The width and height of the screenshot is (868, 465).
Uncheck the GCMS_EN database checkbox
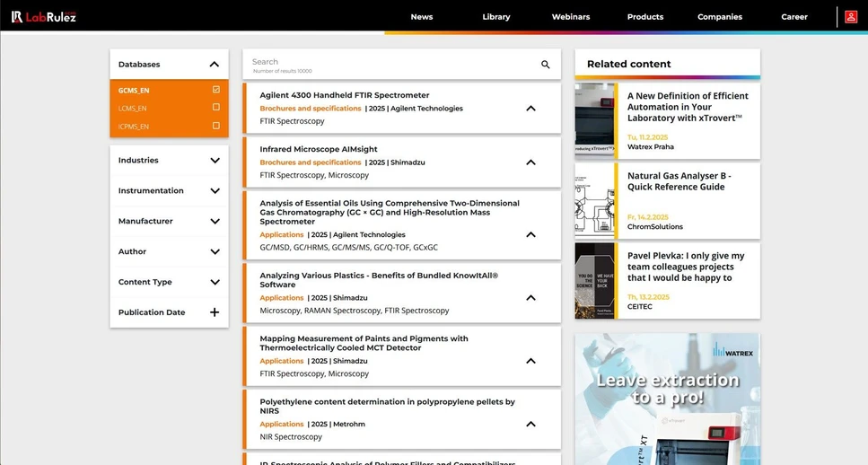tap(216, 89)
